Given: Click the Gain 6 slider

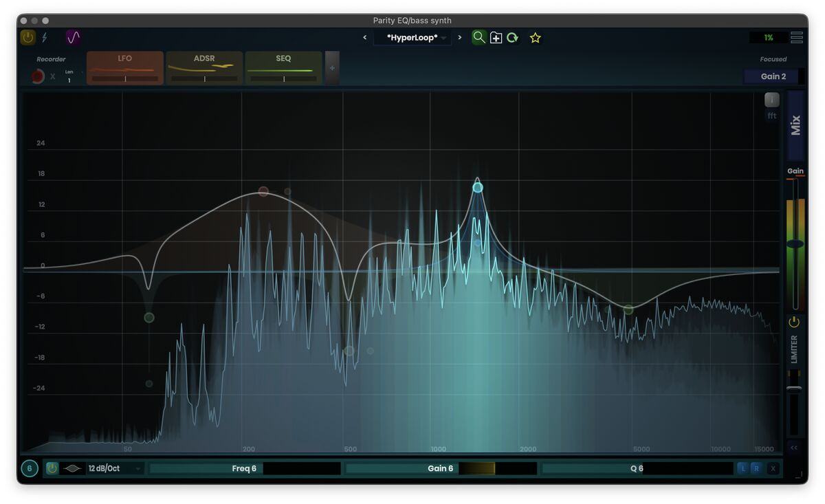Looking at the screenshot, I should [441, 468].
